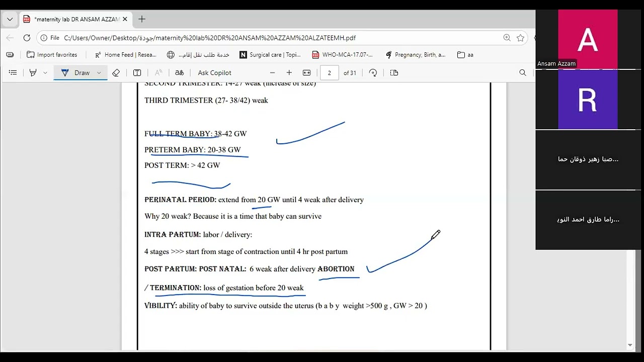Expand highlight color options dropdown
The height and width of the screenshot is (362, 644).
(x=45, y=73)
